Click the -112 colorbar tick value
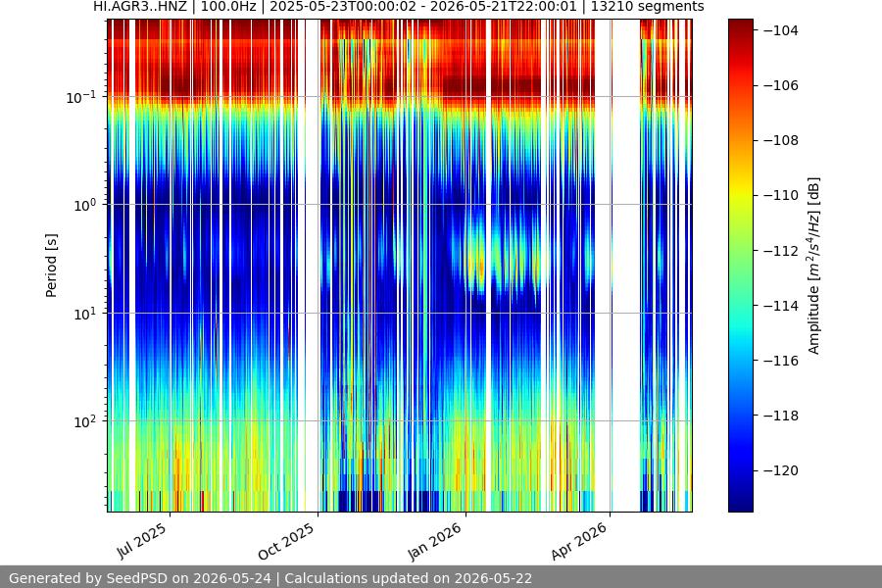The width and height of the screenshot is (882, 588). 781,251
